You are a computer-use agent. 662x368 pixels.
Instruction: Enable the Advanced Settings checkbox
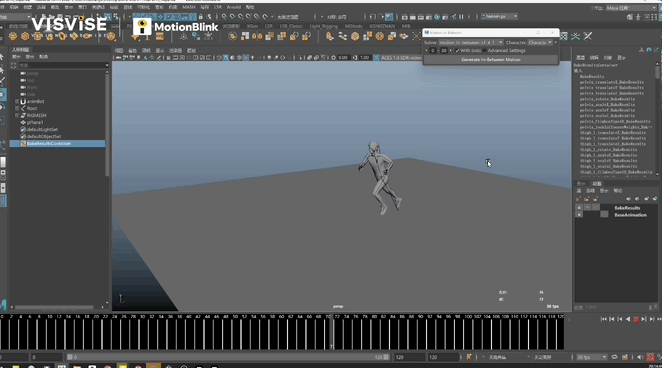point(484,51)
